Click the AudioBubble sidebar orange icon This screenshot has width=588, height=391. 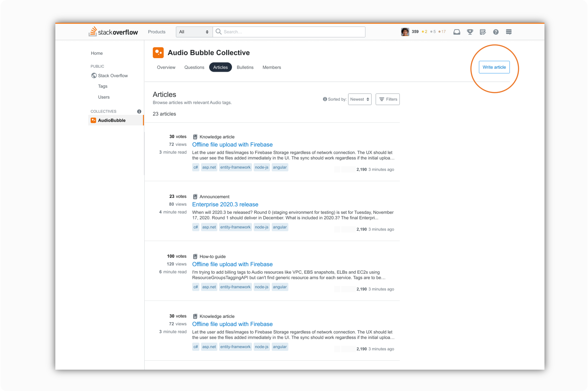93,120
